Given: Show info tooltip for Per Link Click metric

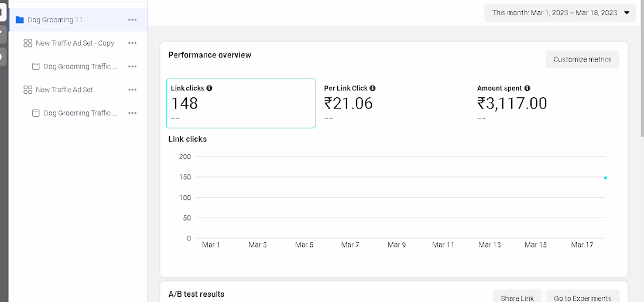Looking at the screenshot, I should tap(372, 88).
